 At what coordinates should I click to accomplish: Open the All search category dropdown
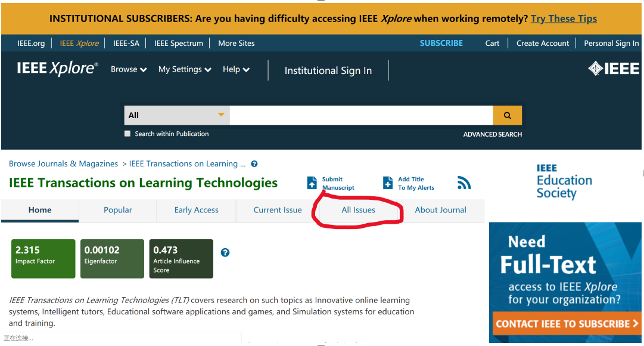pyautogui.click(x=177, y=115)
